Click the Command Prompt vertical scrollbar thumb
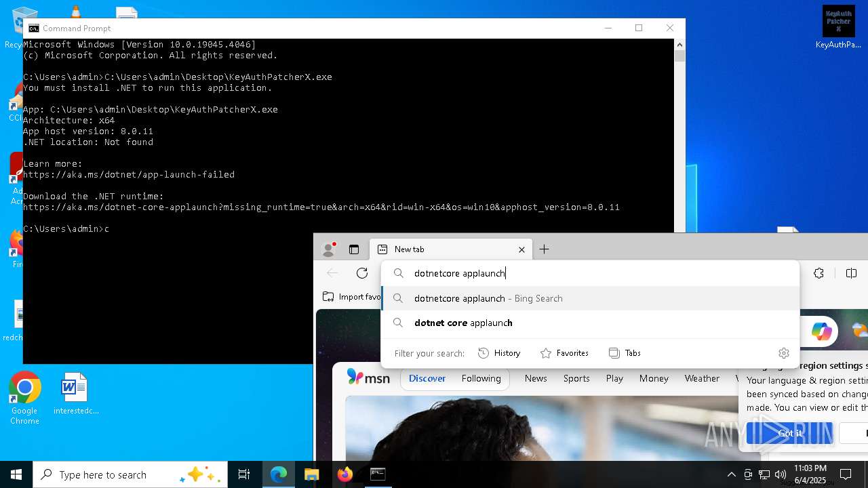This screenshot has height=488, width=868. tap(679, 56)
